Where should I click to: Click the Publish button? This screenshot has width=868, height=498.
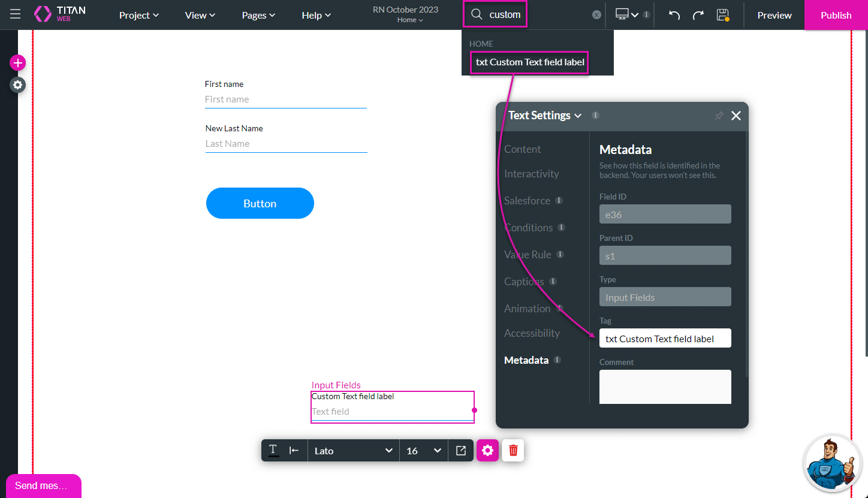(836, 15)
